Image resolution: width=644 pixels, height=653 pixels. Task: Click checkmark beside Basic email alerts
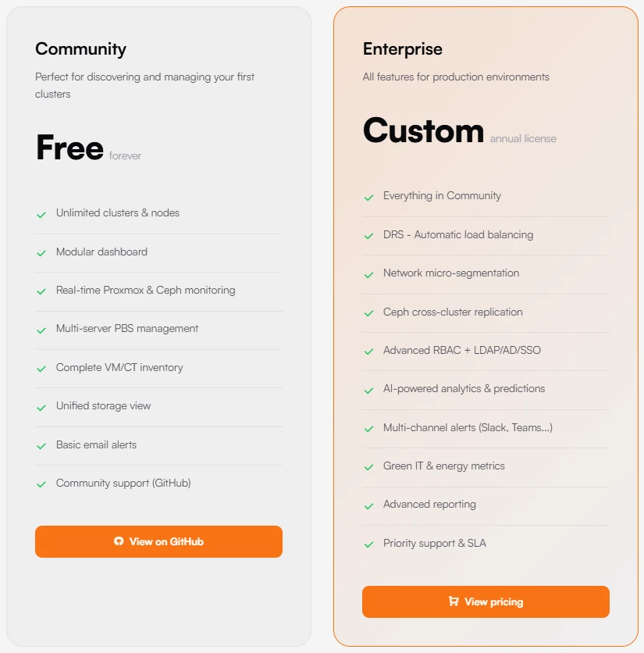pyautogui.click(x=41, y=446)
